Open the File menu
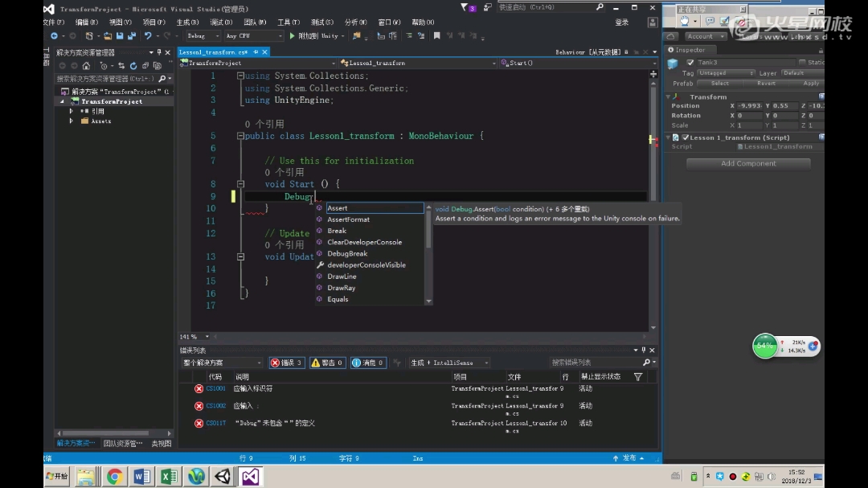Image resolution: width=868 pixels, height=488 pixels. 54,23
